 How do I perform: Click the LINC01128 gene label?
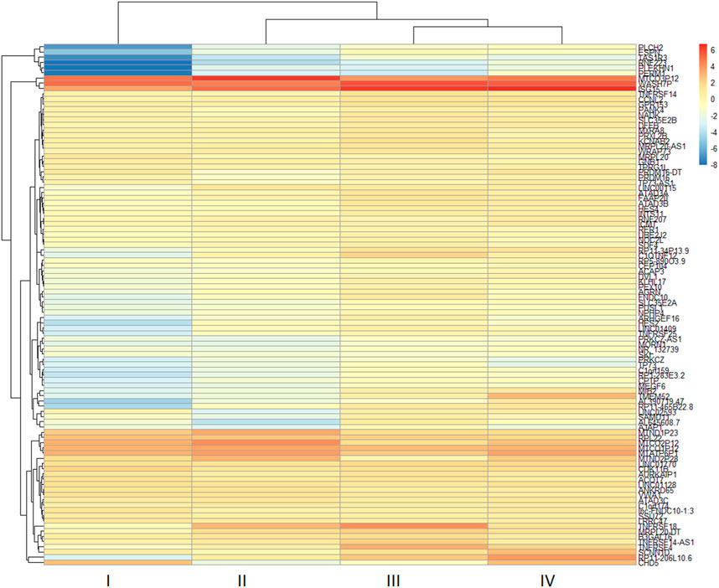(658, 485)
